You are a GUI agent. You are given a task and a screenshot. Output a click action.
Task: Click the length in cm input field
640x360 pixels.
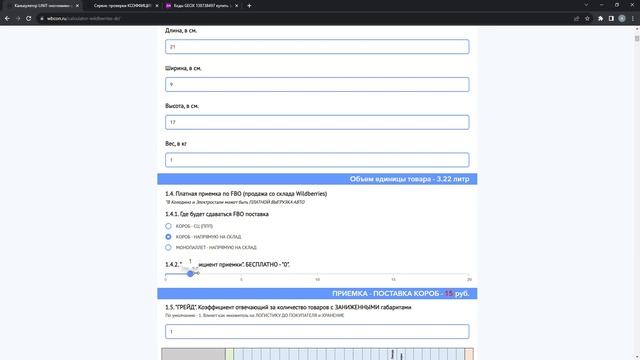(317, 47)
